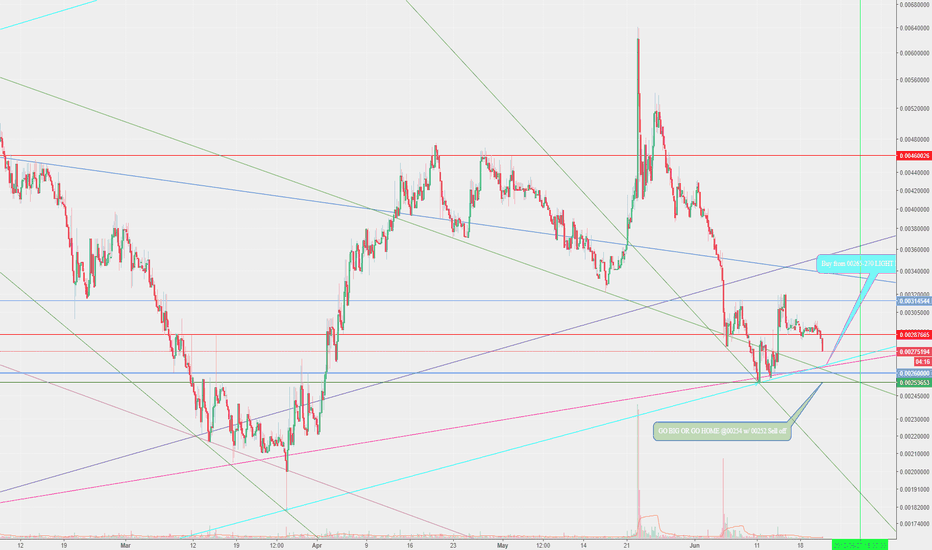Viewport: 932px width, 550px height.
Task: Click the 14 date label after May
Action: (x=584, y=545)
